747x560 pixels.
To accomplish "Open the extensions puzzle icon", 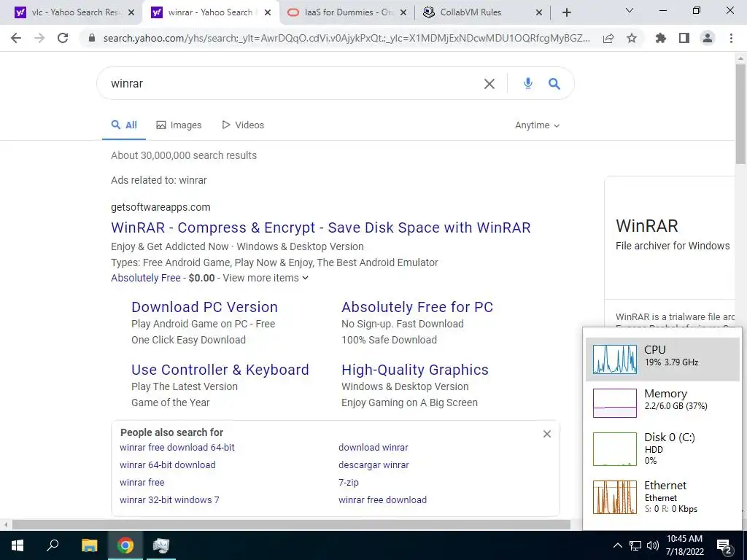I will [x=661, y=38].
